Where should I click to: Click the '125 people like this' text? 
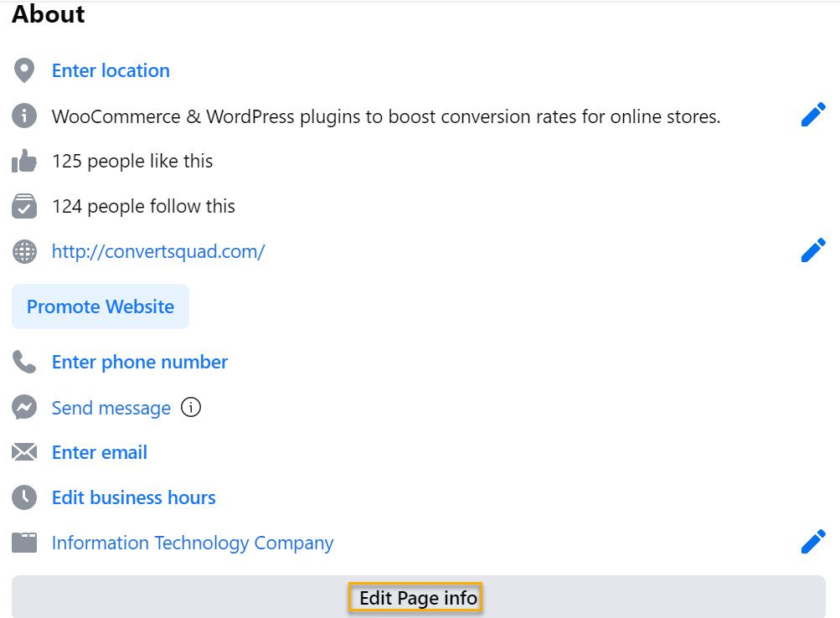pos(132,161)
